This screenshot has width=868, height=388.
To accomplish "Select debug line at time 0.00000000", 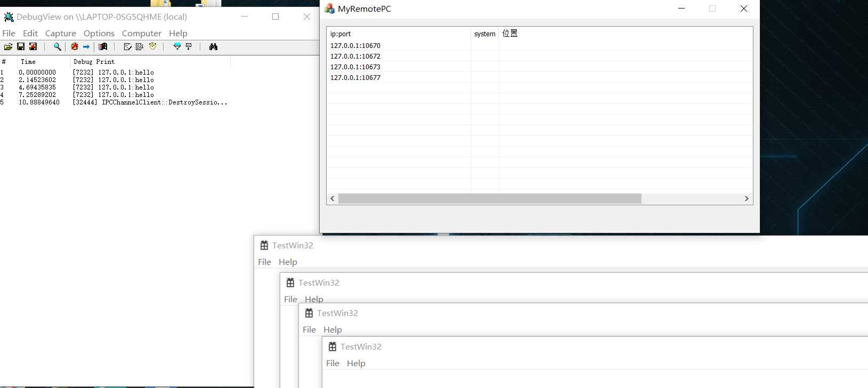I will (115, 72).
